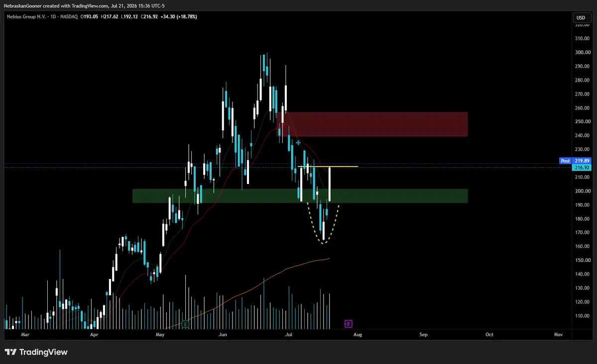Click the 300.00 price axis label
The width and height of the screenshot is (597, 364).
pyautogui.click(x=583, y=53)
